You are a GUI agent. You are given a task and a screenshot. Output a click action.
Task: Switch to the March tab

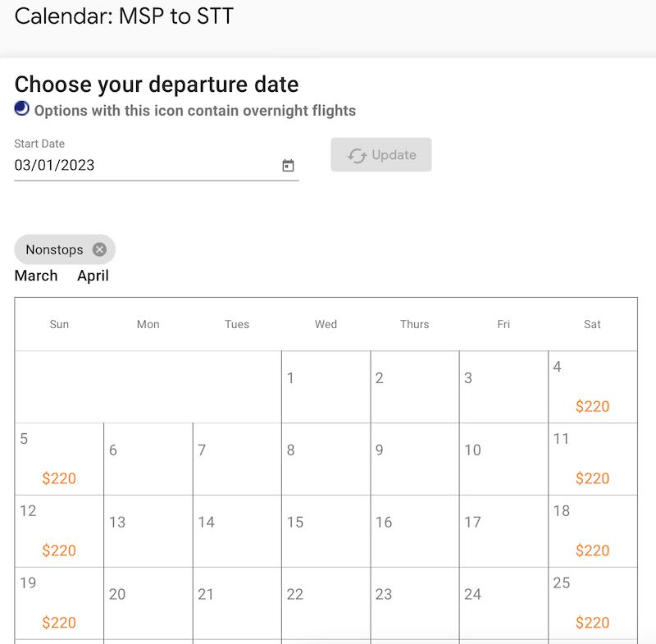tap(36, 276)
